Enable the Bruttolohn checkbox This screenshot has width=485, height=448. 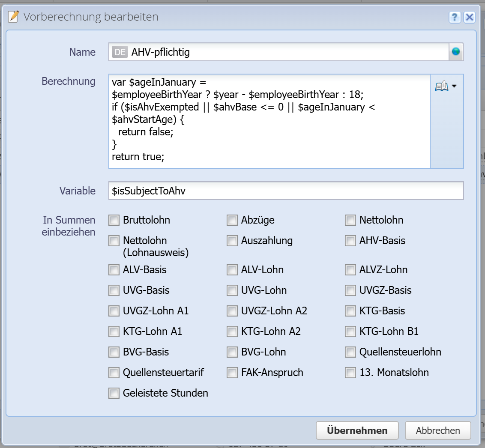[x=114, y=220]
